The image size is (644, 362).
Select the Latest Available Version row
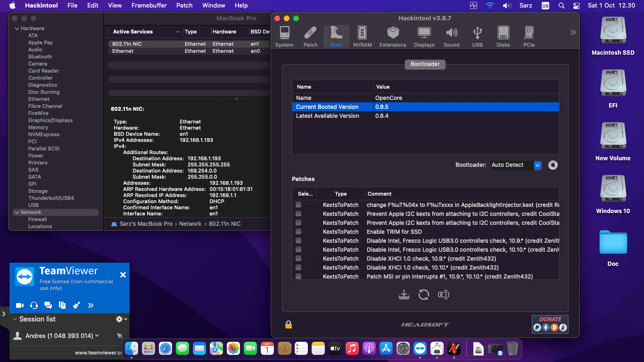point(328,116)
